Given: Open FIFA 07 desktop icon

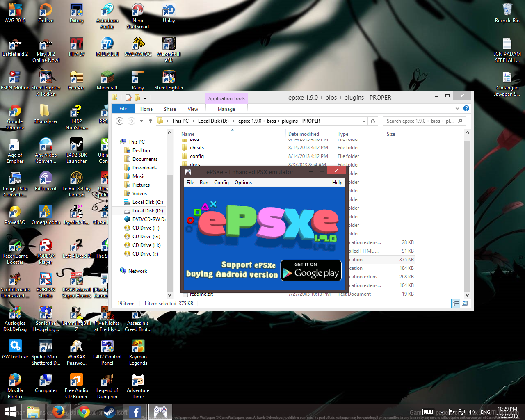Looking at the screenshot, I should [77, 46].
